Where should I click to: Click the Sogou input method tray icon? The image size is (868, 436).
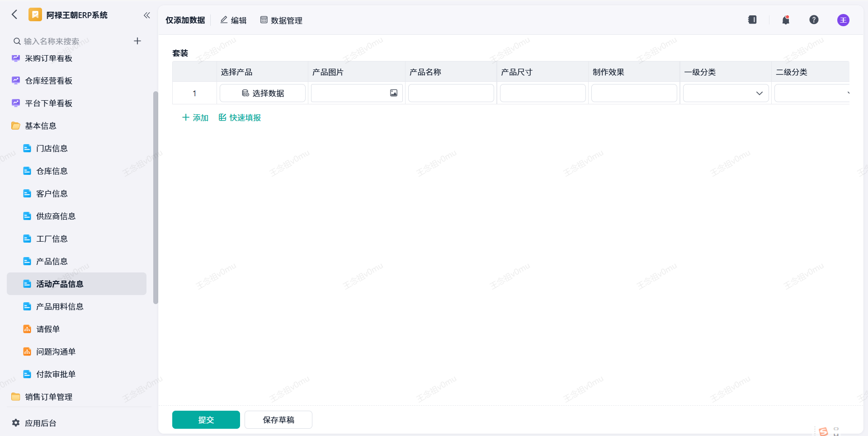point(823,432)
